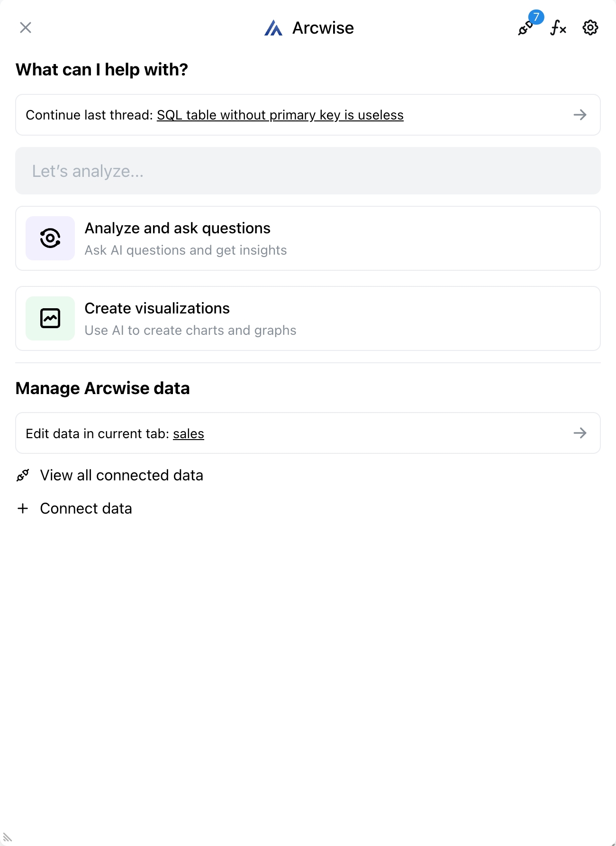Close the Arcwise panel with X icon
616x846 pixels.
click(26, 28)
